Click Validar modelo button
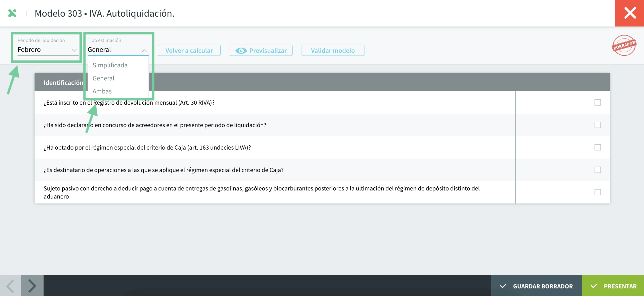This screenshot has height=296, width=644. pyautogui.click(x=333, y=51)
